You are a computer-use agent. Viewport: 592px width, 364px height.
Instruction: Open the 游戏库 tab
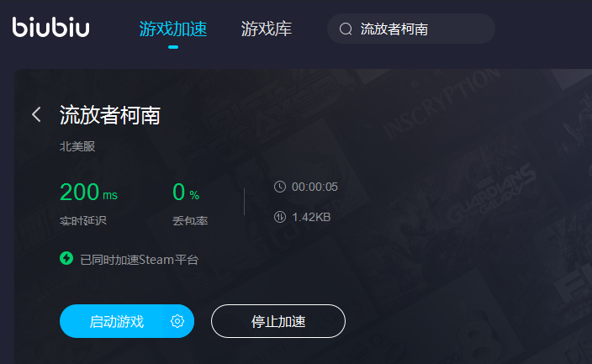click(x=267, y=29)
